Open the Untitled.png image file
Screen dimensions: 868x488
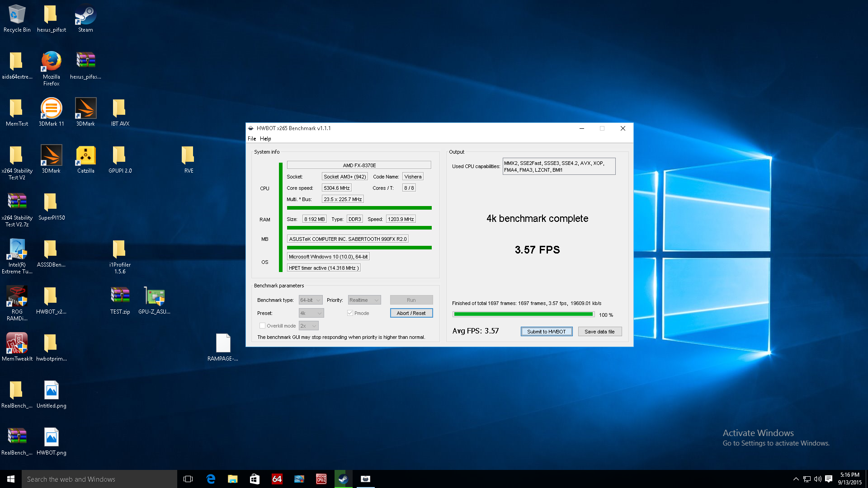click(x=51, y=394)
